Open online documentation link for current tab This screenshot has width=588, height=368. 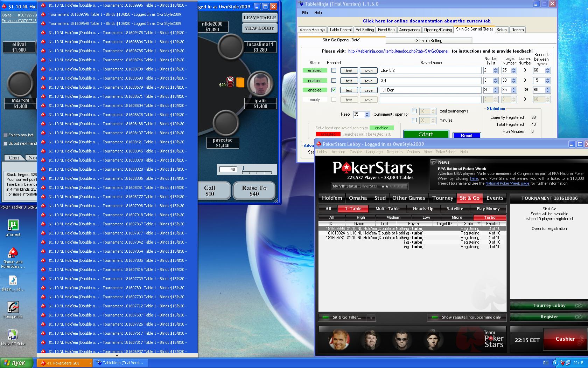point(427,21)
